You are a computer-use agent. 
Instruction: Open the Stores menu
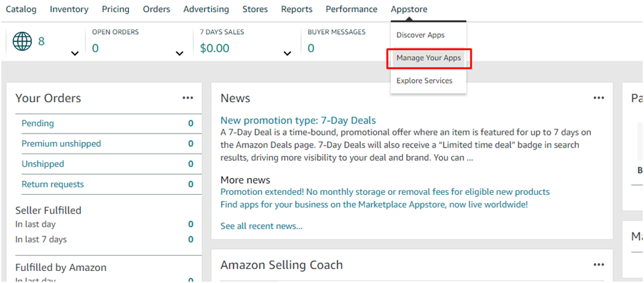255,9
